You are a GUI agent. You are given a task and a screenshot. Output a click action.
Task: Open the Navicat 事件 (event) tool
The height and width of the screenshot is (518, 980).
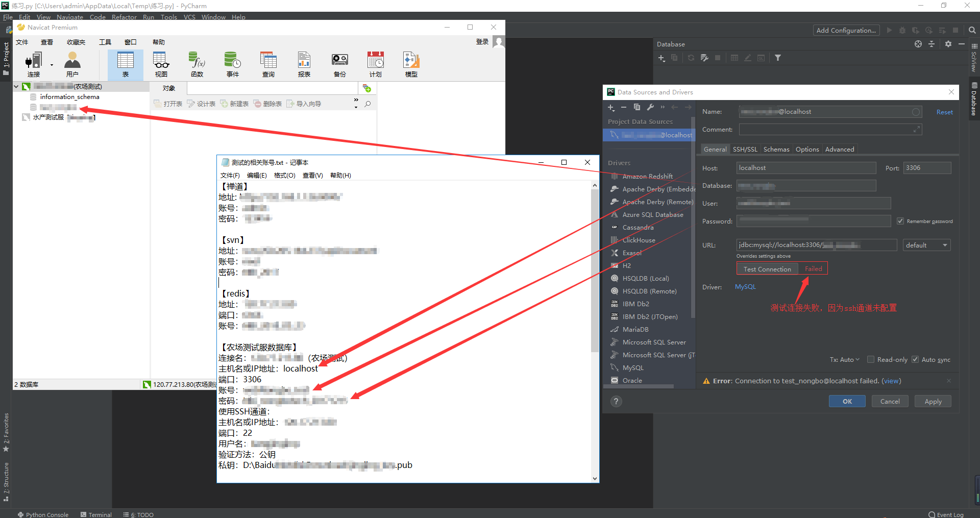tap(233, 64)
